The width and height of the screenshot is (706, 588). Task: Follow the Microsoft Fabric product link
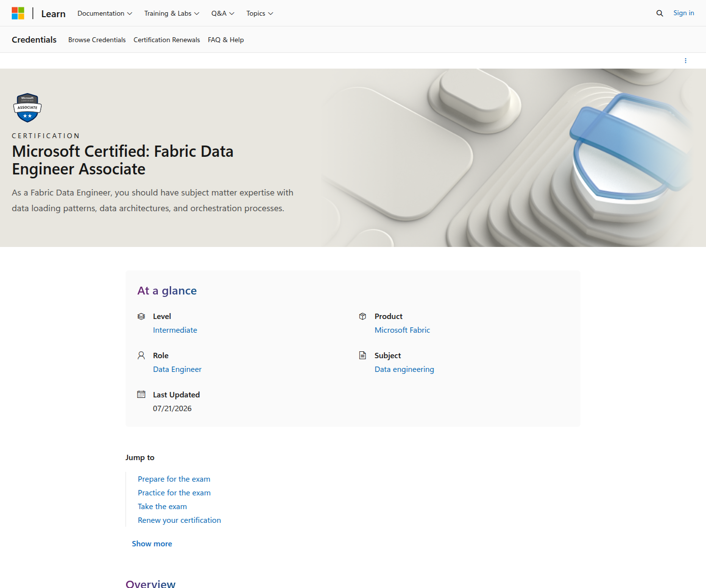(402, 330)
